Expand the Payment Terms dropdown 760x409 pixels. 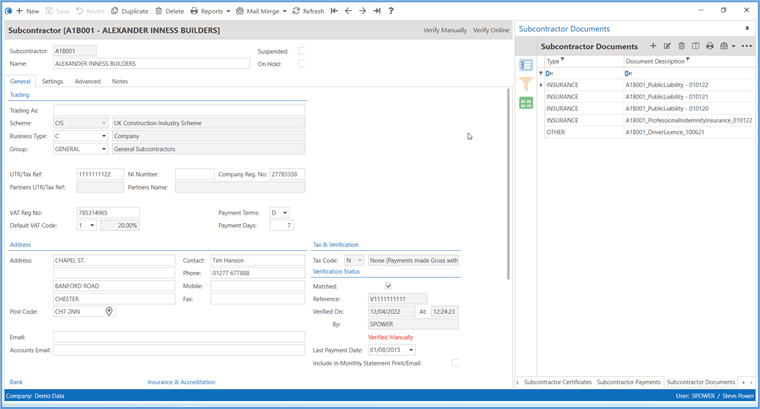click(x=285, y=212)
